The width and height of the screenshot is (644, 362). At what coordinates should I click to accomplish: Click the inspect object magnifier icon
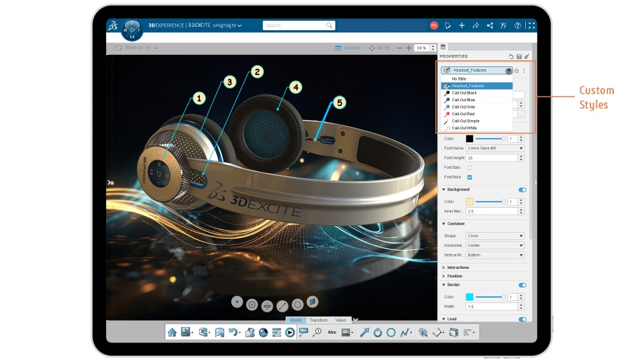423,333
